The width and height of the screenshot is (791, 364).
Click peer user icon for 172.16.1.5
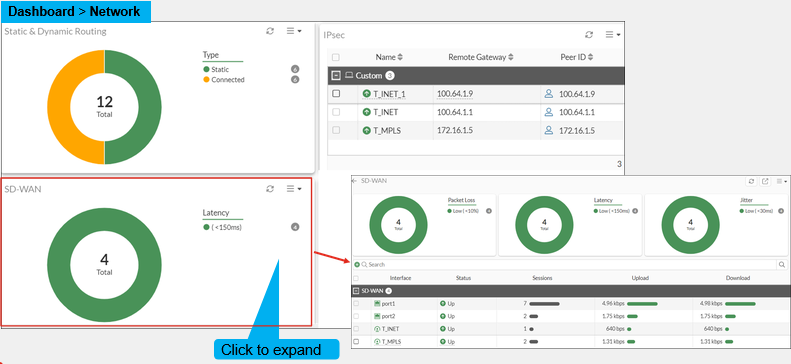click(x=549, y=131)
